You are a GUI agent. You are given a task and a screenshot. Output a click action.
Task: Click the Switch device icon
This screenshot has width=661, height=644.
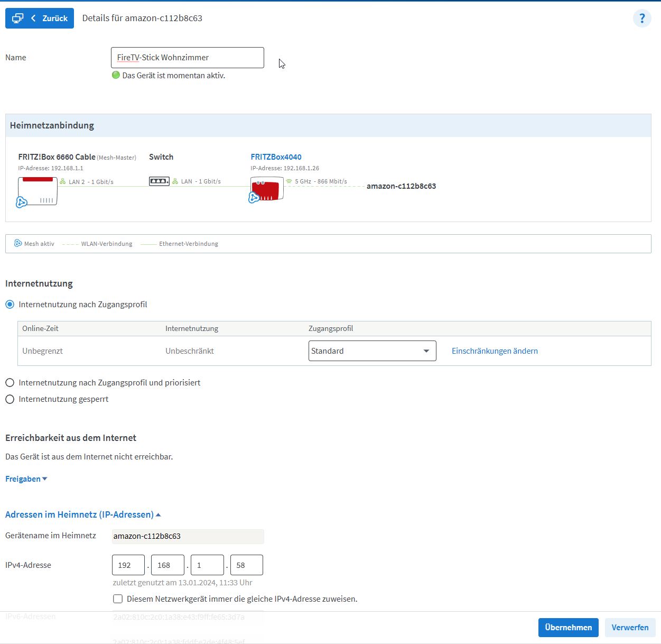(x=159, y=181)
